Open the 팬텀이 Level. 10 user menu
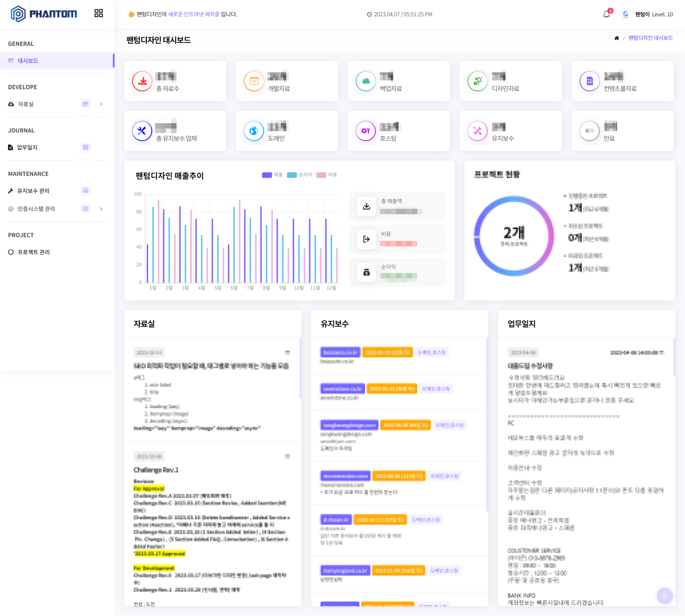This screenshot has width=685, height=616. coord(647,14)
